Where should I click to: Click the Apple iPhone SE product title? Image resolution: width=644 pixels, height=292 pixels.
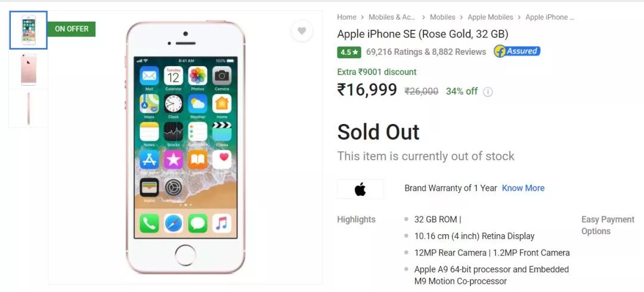click(423, 34)
